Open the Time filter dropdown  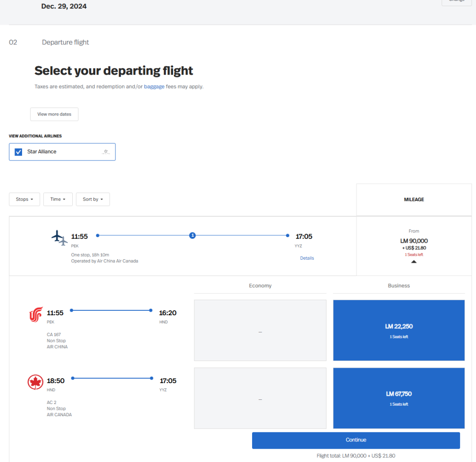pos(58,199)
